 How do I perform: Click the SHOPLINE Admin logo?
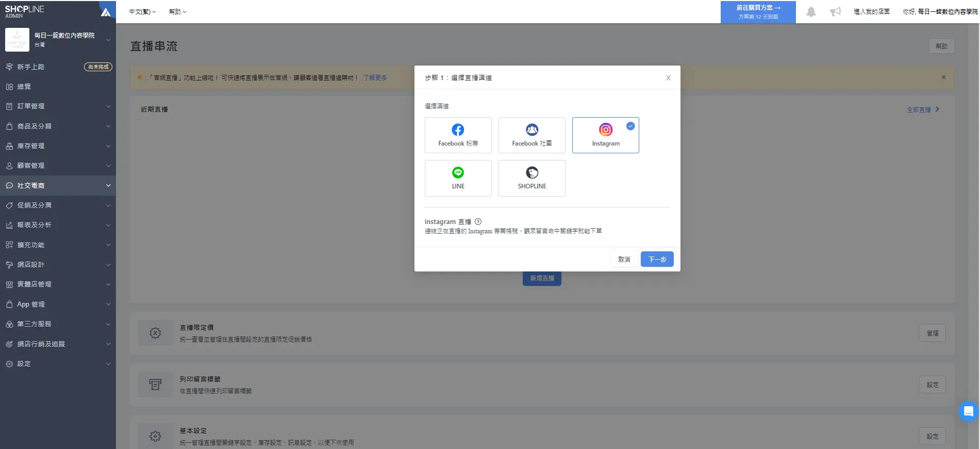[24, 11]
